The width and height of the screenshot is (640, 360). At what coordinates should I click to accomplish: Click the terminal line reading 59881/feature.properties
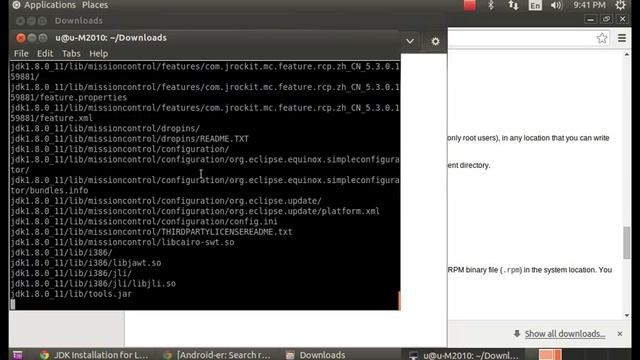coord(69,97)
